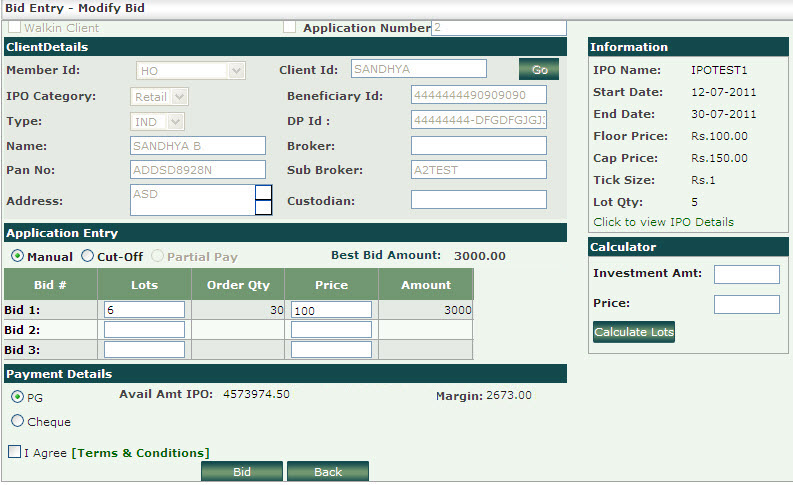Screen dimensions: 793x485
Task: Select the Manual radio button
Action: pos(17,256)
